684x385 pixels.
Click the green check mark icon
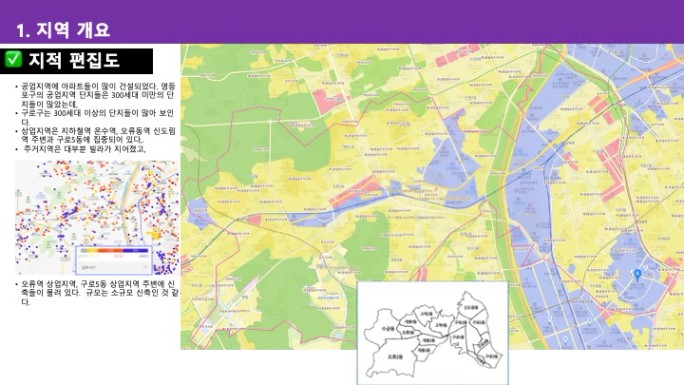(x=13, y=59)
